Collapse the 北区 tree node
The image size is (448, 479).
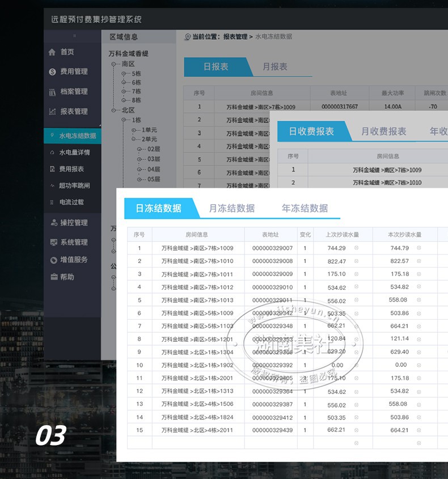113,111
